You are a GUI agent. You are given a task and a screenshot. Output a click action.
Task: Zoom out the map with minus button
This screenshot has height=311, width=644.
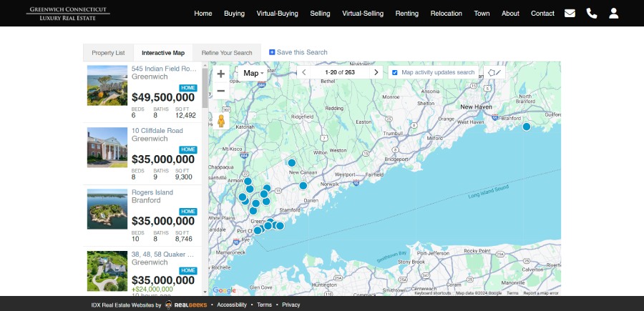[221, 91]
